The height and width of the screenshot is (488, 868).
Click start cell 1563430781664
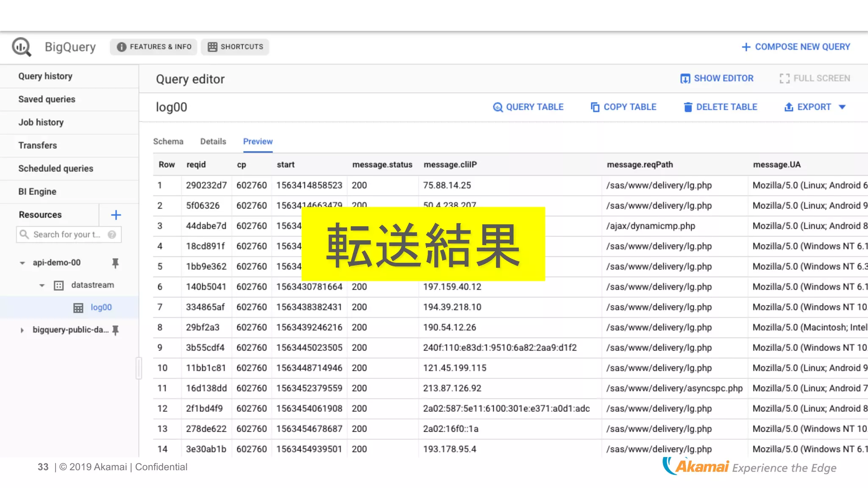309,287
